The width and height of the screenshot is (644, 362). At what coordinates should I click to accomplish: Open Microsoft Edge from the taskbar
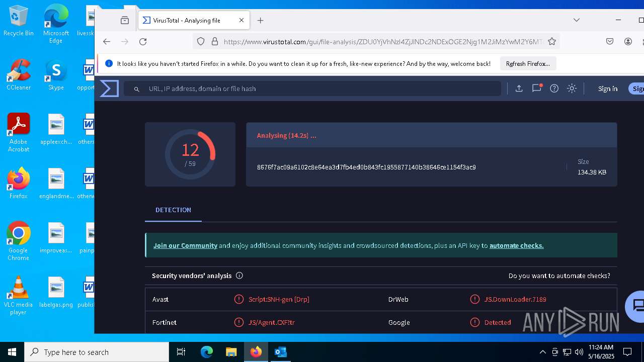207,352
